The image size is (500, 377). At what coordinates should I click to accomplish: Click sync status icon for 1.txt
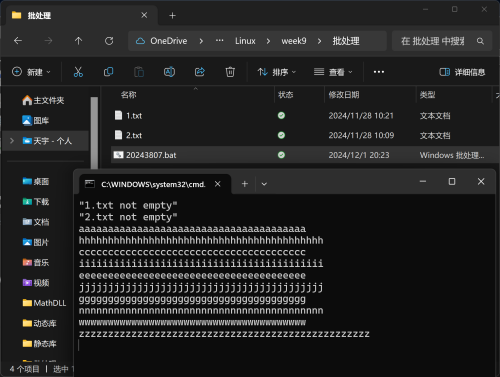tap(281, 115)
